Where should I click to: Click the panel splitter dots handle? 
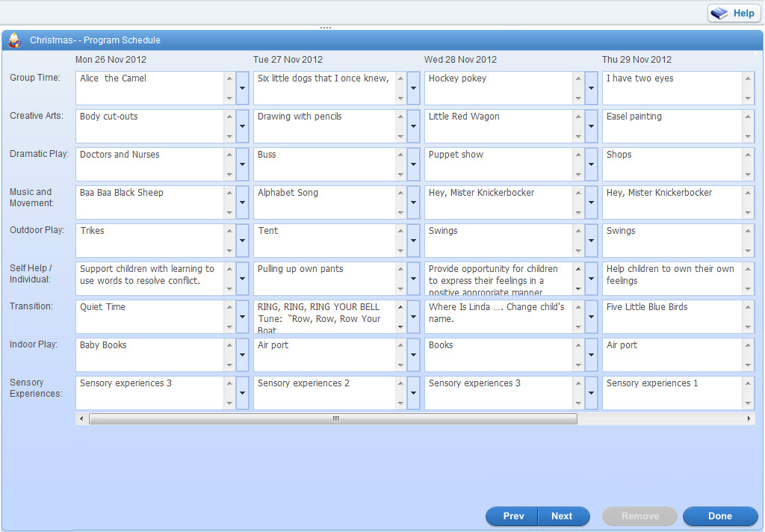point(326,28)
